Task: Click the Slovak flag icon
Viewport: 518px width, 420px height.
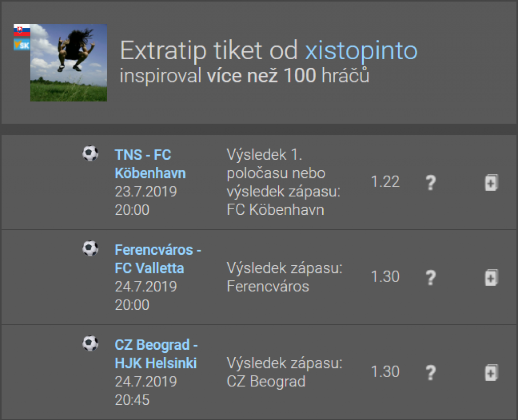Action: [x=22, y=31]
